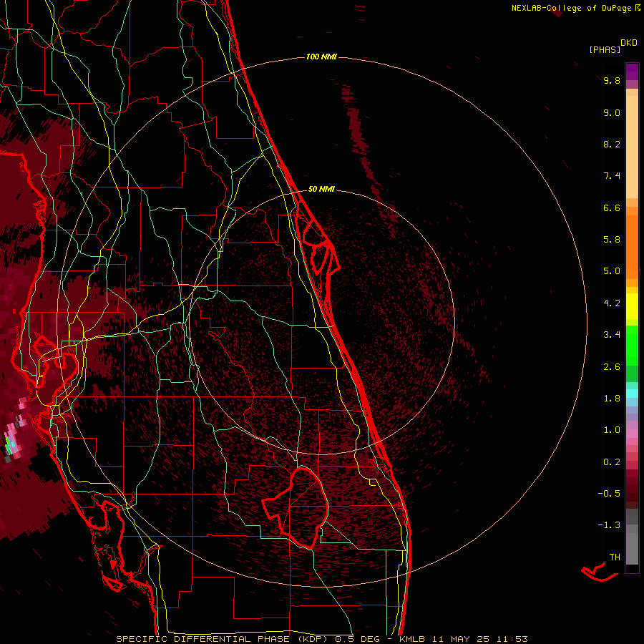Image resolution: width=644 pixels, height=644 pixels.
Task: Click the 1.8 value on color scale
Action: coord(612,399)
